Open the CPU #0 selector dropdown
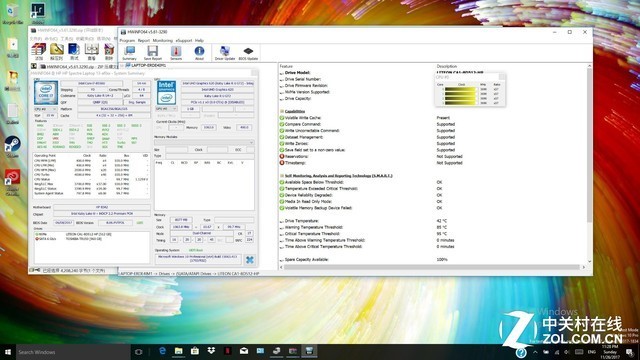Viewport: 640px width, 360px height. 45,109
